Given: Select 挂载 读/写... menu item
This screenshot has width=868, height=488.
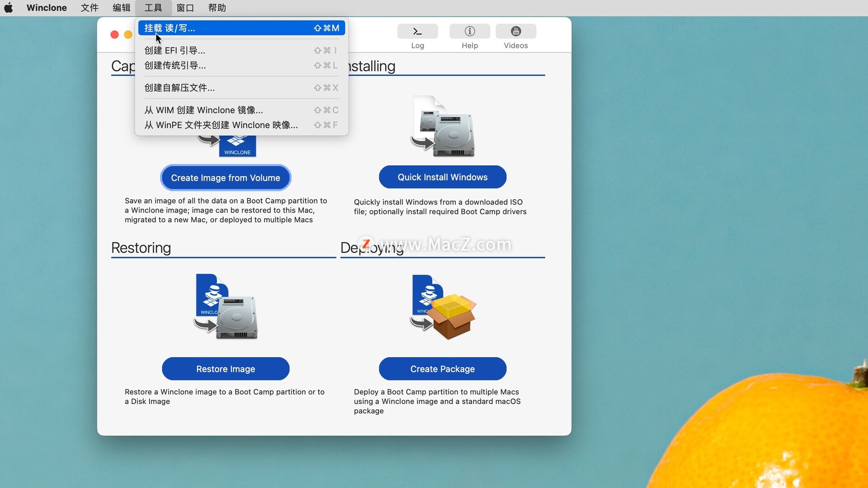Looking at the screenshot, I should tap(241, 28).
